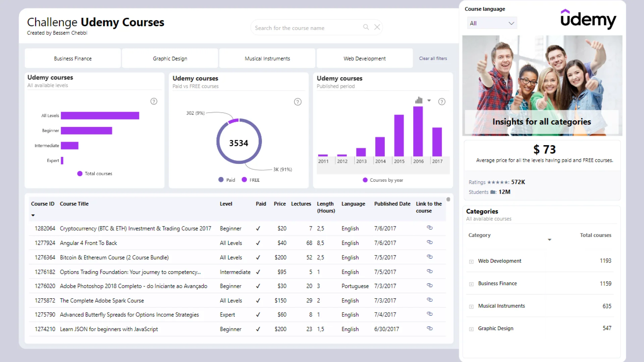Click paid checkmark in Learn JSON row

click(x=258, y=329)
